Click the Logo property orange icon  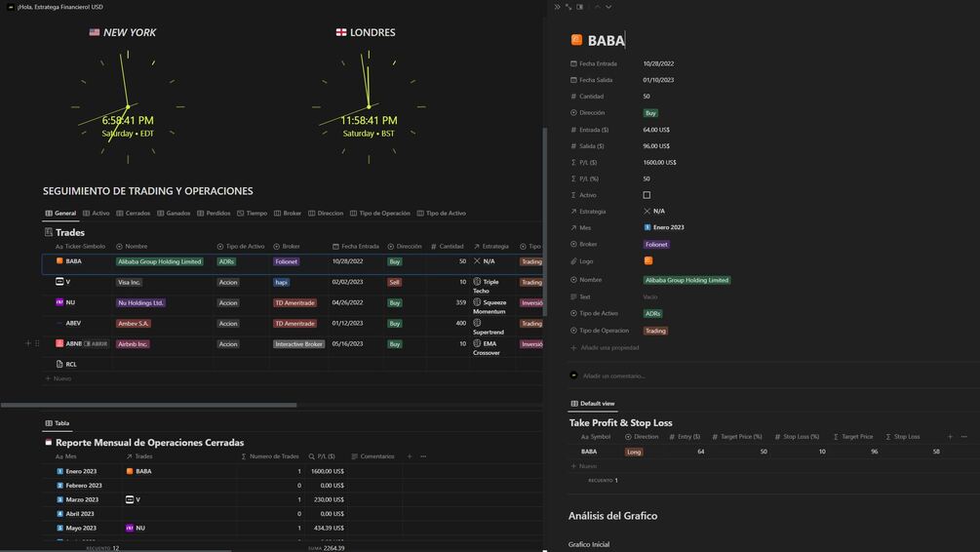[x=648, y=260]
